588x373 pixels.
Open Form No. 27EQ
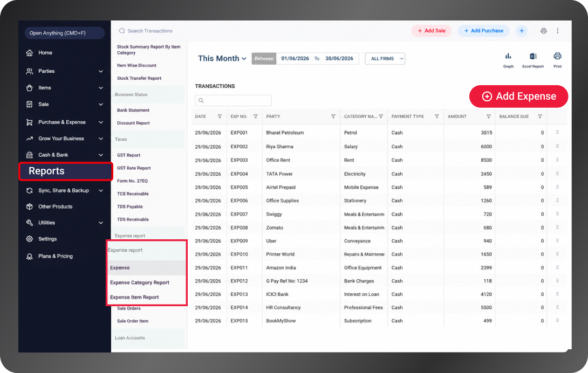pos(132,181)
